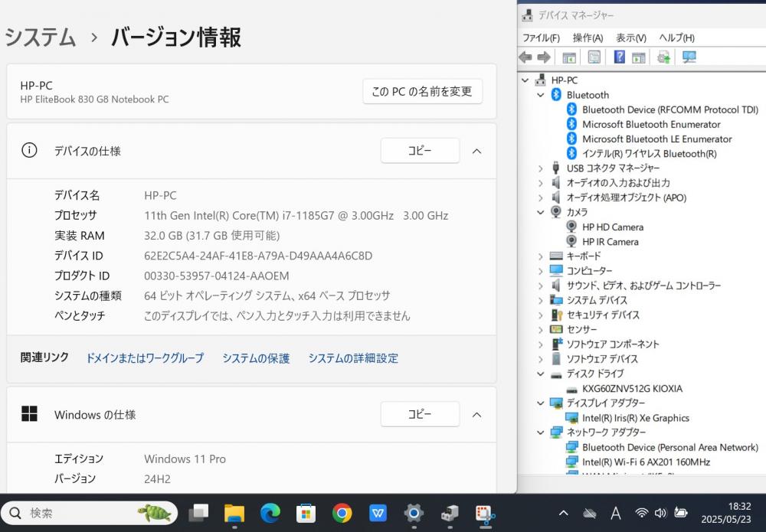Open the ヘルプ(H) menu
Viewport: 766px width, 532px height.
click(x=676, y=38)
